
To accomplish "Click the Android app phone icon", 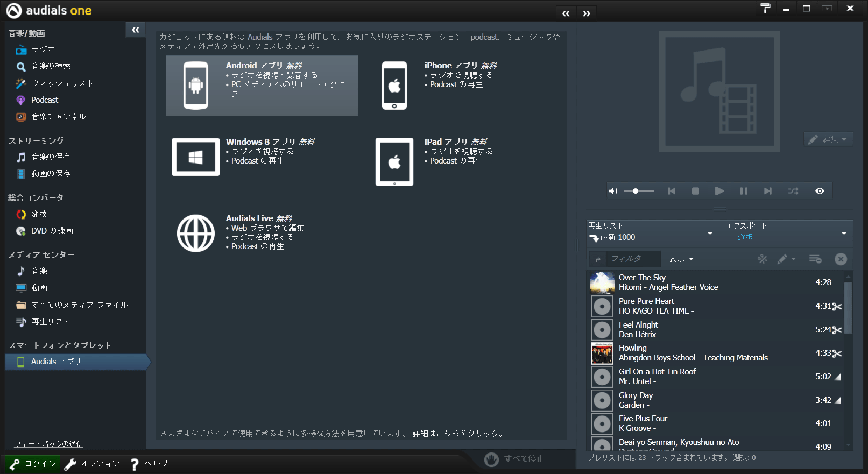I will (196, 86).
